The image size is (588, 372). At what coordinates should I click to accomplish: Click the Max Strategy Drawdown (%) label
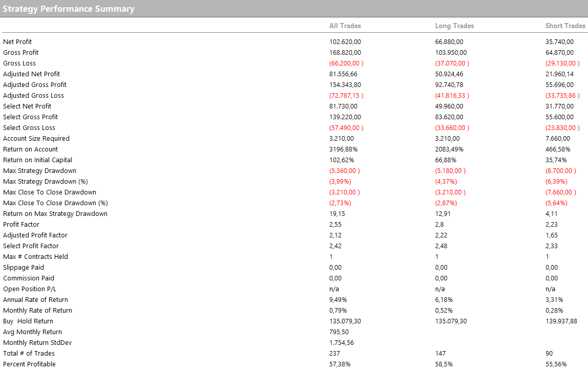click(x=41, y=182)
